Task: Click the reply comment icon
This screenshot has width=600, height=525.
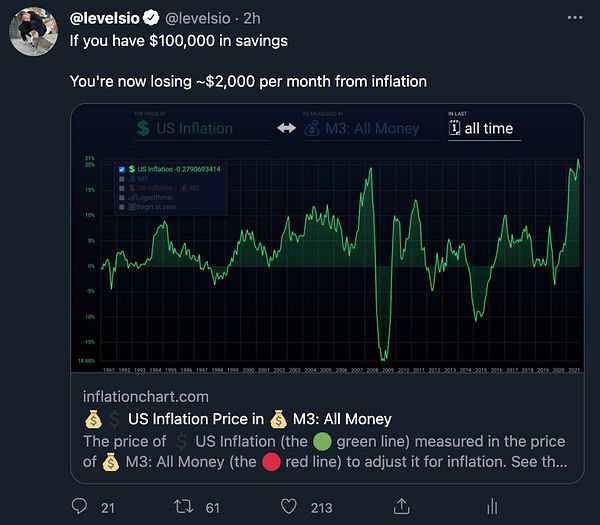Action: [79, 507]
